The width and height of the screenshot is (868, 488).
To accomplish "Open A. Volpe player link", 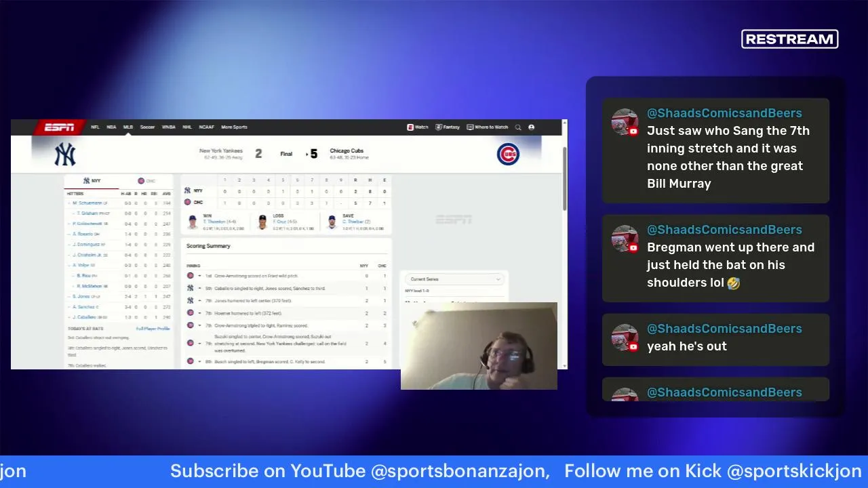I will (81, 266).
